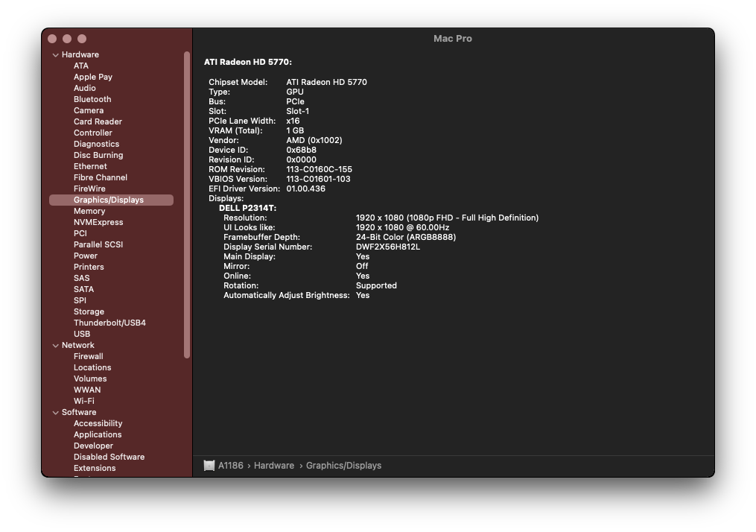Click the Hardware section label
756x532 pixels.
coord(80,54)
